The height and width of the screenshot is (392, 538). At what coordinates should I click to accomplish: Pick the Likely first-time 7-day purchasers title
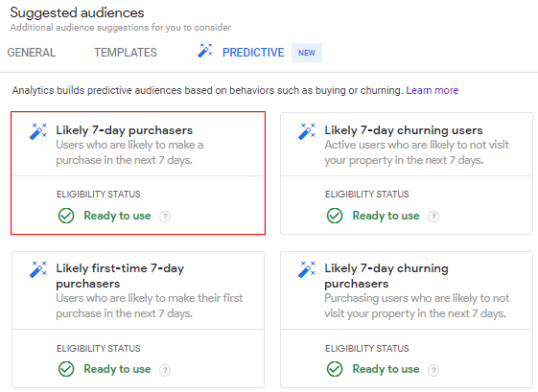coord(120,276)
